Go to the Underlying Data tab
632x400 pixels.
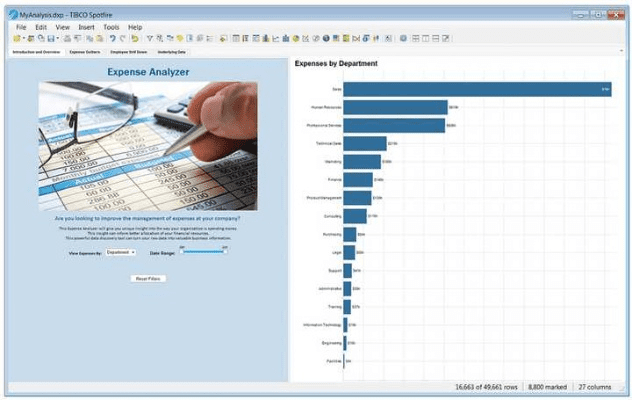172,51
